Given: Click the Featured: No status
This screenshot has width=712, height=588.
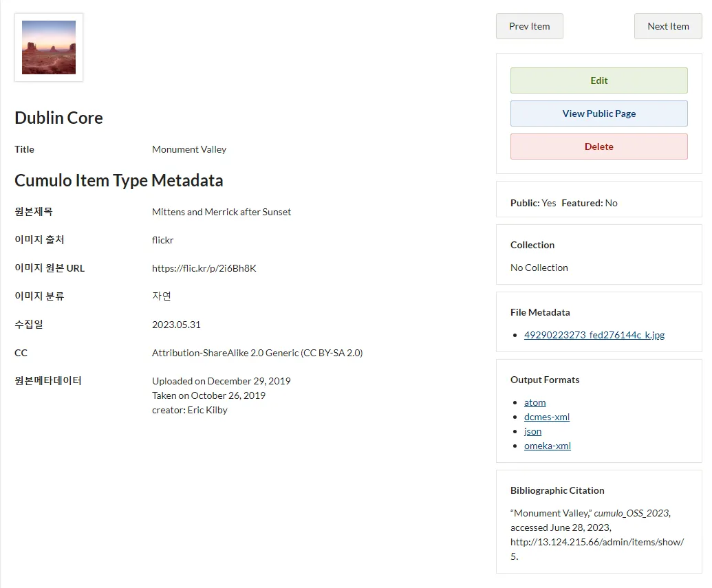Looking at the screenshot, I should [590, 203].
